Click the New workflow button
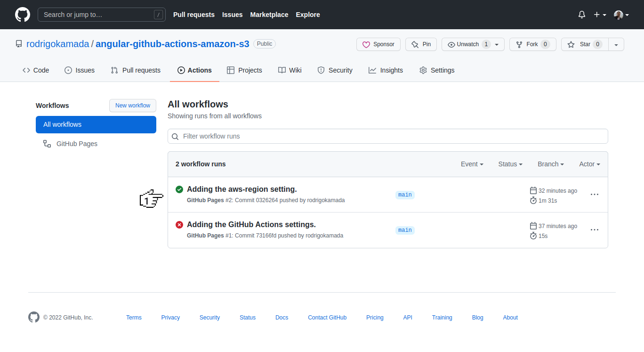This screenshot has width=644, height=352. point(132,106)
